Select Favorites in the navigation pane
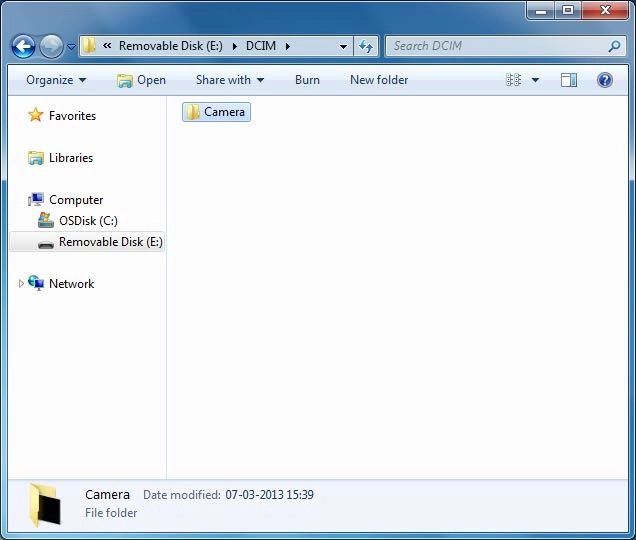This screenshot has width=636, height=540. 72,116
